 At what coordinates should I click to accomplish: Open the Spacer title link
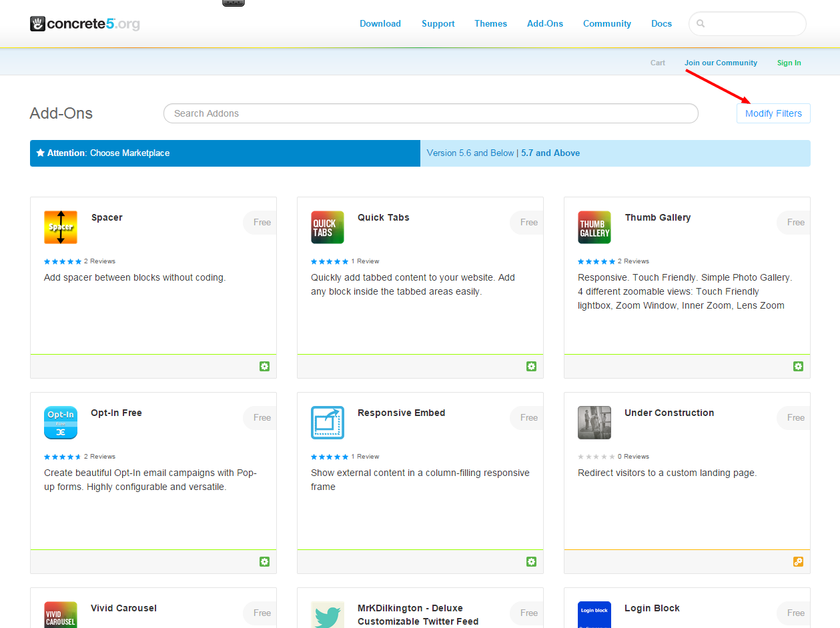click(107, 217)
